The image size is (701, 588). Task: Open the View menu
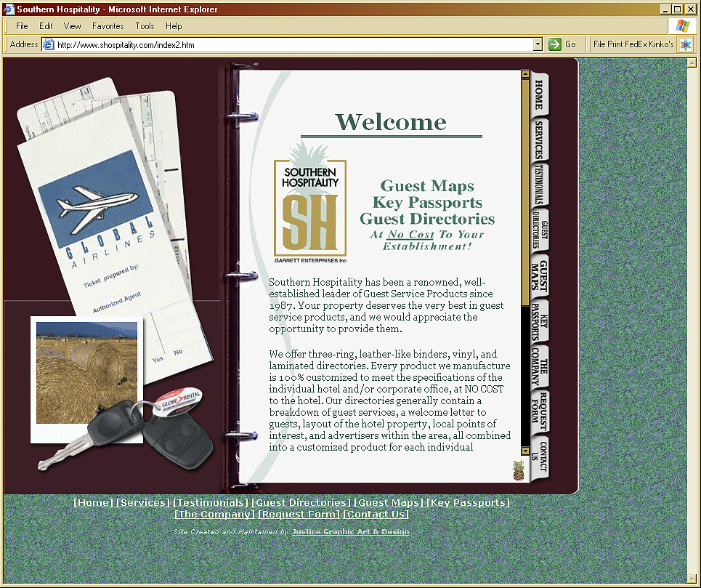72,26
